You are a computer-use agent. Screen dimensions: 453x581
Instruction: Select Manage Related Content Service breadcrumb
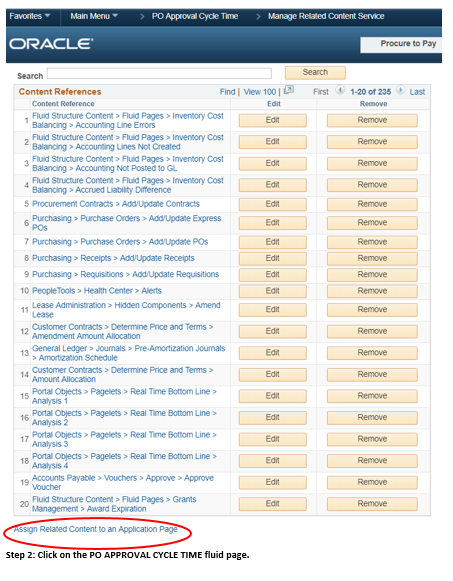click(x=326, y=16)
